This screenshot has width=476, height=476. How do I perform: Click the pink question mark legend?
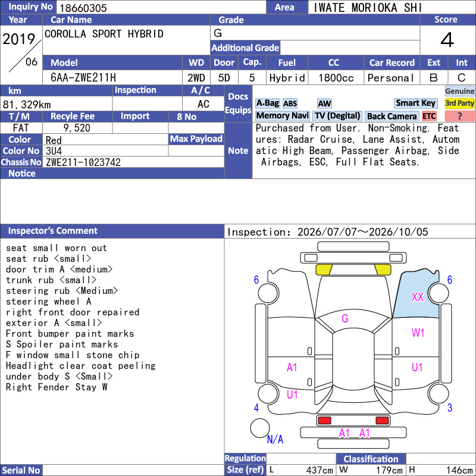coord(459,116)
